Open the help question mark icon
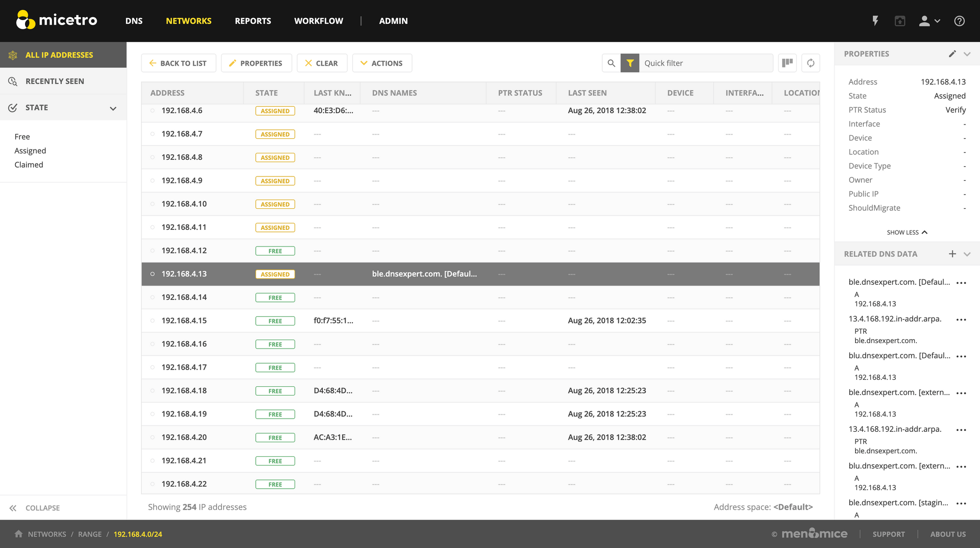980x548 pixels. click(x=959, y=21)
